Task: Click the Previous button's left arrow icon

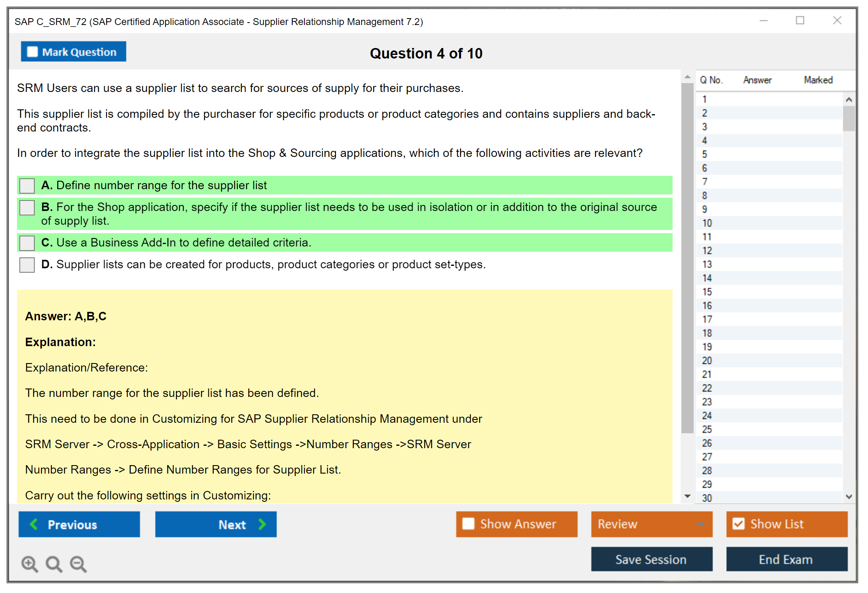Action: pyautogui.click(x=34, y=524)
